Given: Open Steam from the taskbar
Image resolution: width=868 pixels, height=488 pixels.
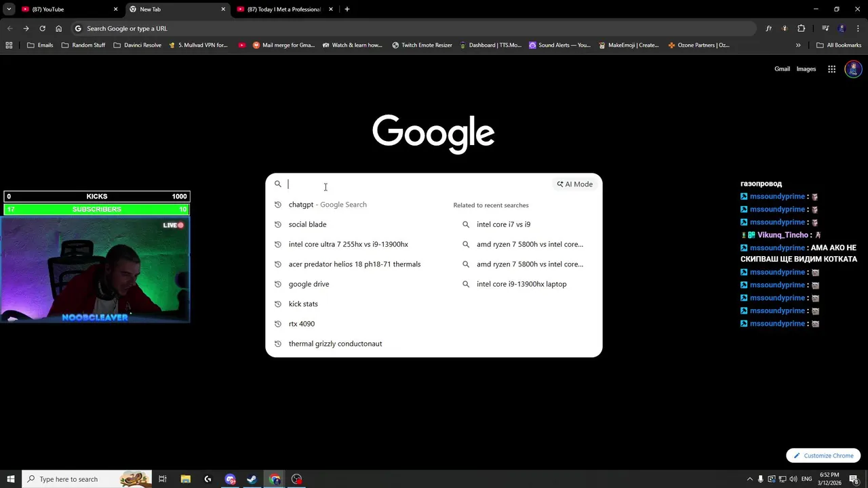Looking at the screenshot, I should point(252,479).
